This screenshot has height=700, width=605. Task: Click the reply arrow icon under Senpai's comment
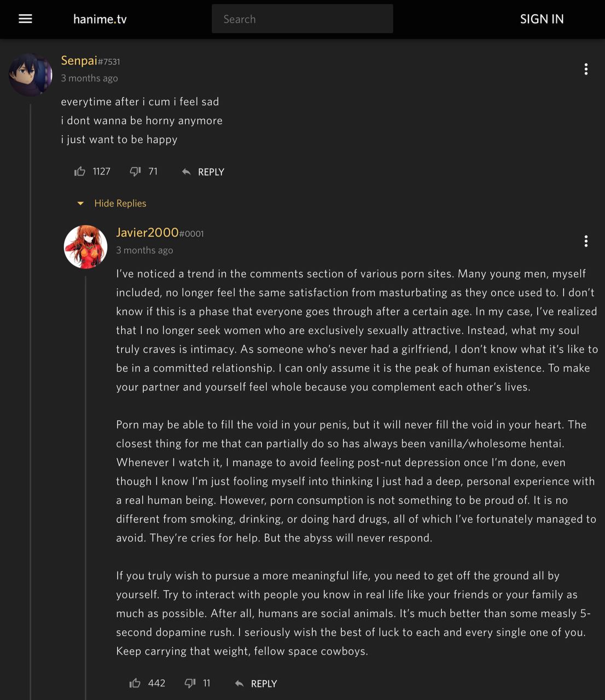pyautogui.click(x=186, y=172)
